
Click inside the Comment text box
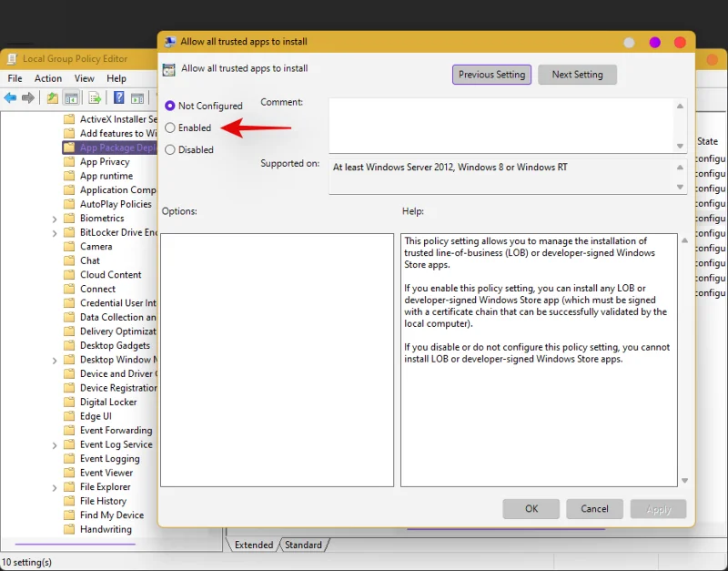[x=500, y=125]
